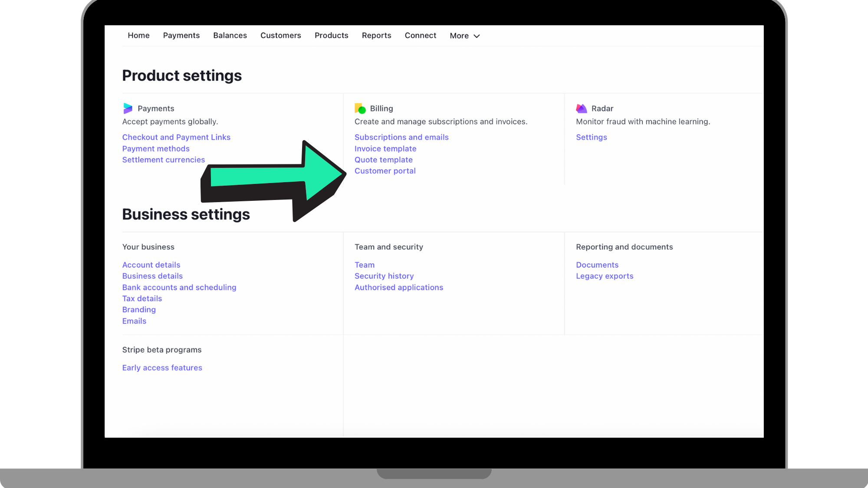The height and width of the screenshot is (488, 868).
Task: Open the Customer portal link
Action: pos(385,171)
